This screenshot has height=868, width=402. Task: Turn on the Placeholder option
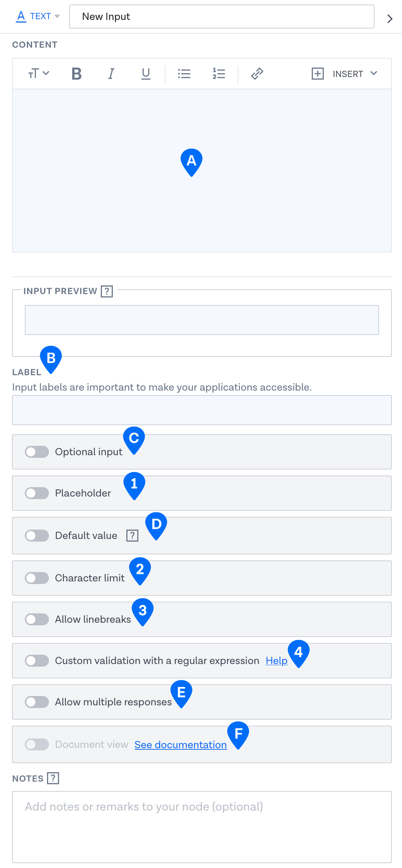(x=36, y=493)
